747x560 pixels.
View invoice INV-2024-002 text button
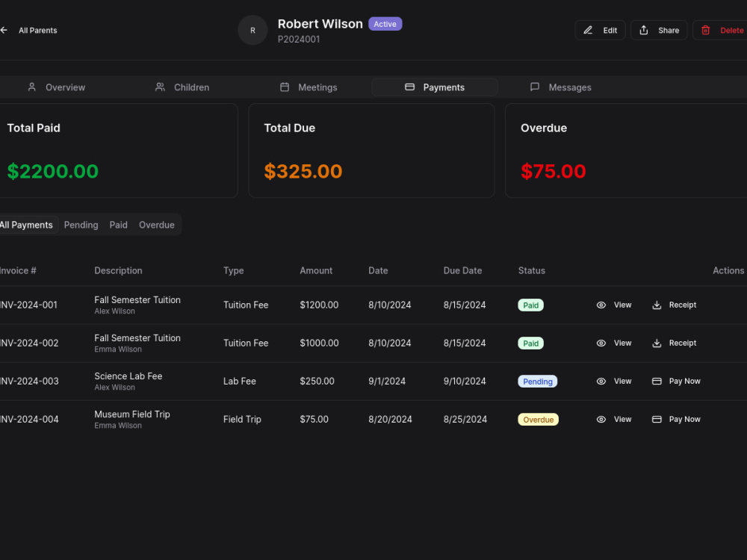click(x=622, y=343)
